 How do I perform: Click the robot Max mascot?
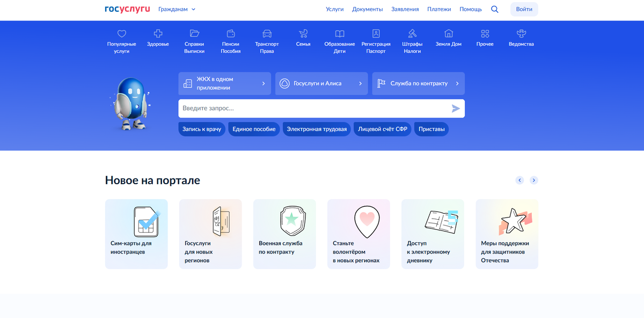(130, 104)
